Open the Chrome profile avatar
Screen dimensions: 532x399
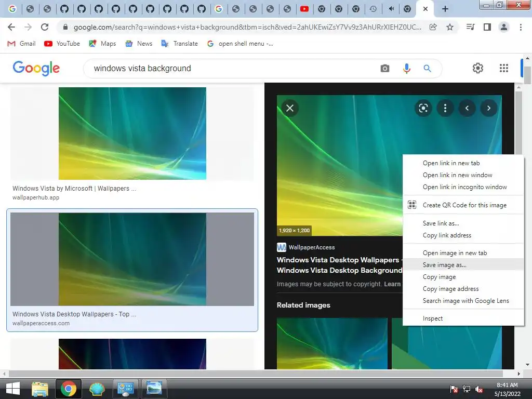coord(504,27)
